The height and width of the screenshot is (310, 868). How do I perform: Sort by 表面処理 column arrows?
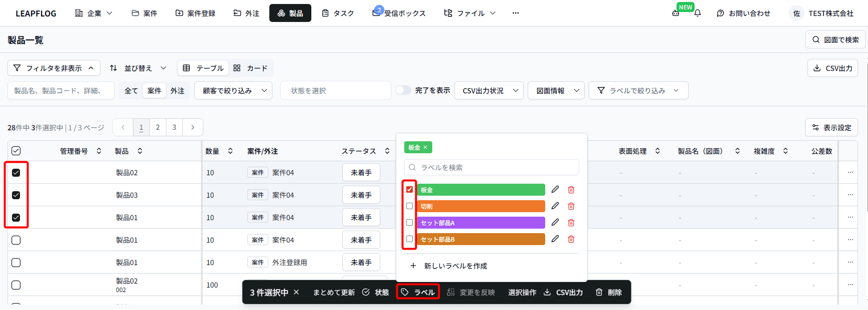[658, 151]
